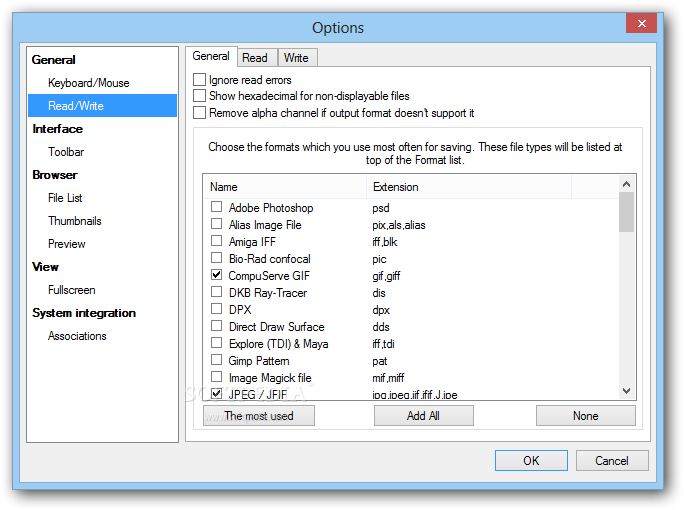Check Explore (TDI) & Maya format
The image size is (684, 510).
point(216,343)
